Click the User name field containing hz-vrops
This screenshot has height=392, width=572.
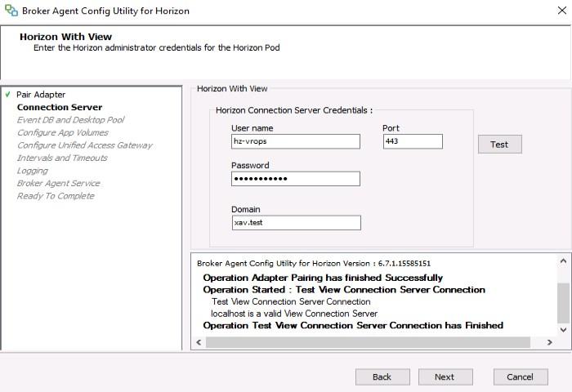tap(296, 141)
